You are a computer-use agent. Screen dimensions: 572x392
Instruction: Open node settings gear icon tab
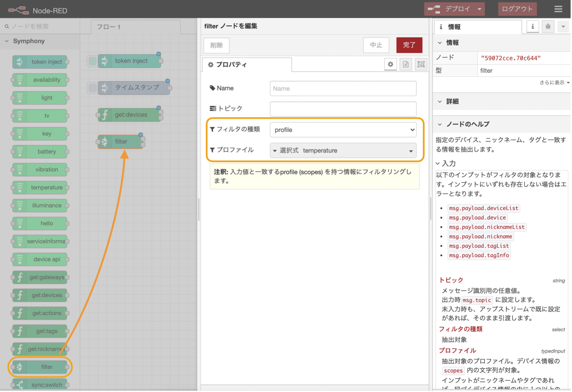[390, 64]
